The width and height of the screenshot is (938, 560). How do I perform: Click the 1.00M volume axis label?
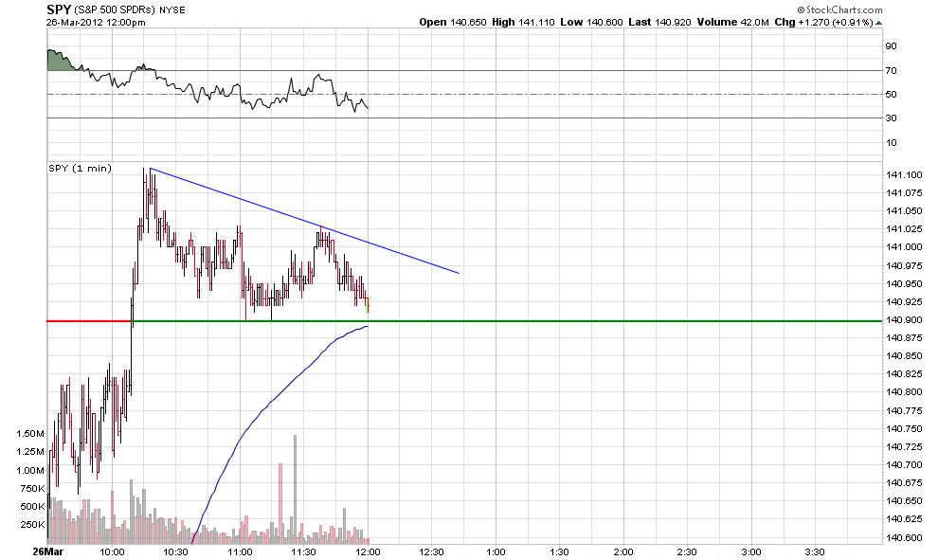click(x=30, y=470)
